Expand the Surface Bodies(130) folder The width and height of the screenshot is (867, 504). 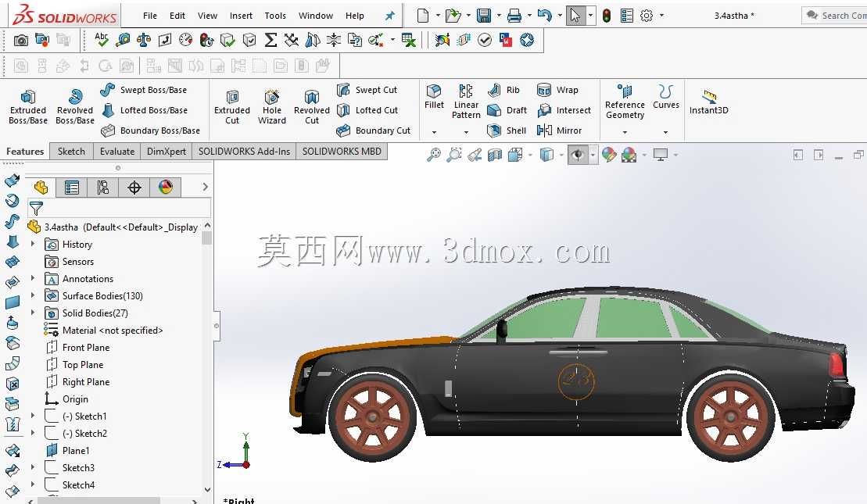[33, 295]
